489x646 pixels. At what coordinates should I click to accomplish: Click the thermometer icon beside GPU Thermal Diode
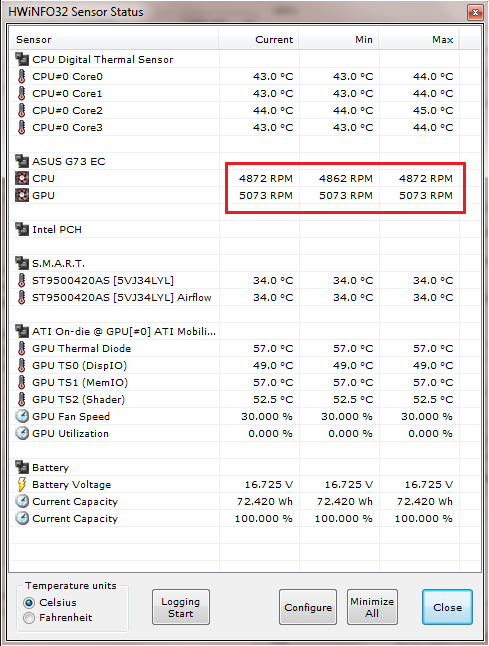point(21,349)
